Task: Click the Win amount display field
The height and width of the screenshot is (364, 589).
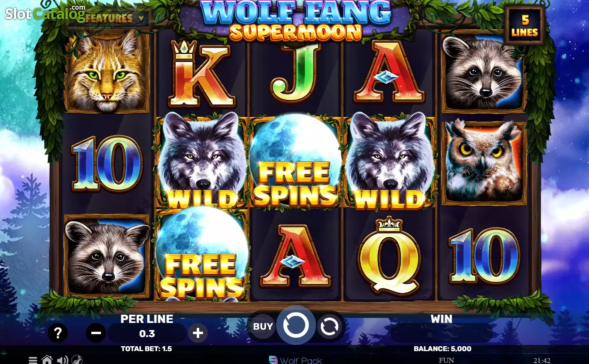Action: tap(441, 333)
